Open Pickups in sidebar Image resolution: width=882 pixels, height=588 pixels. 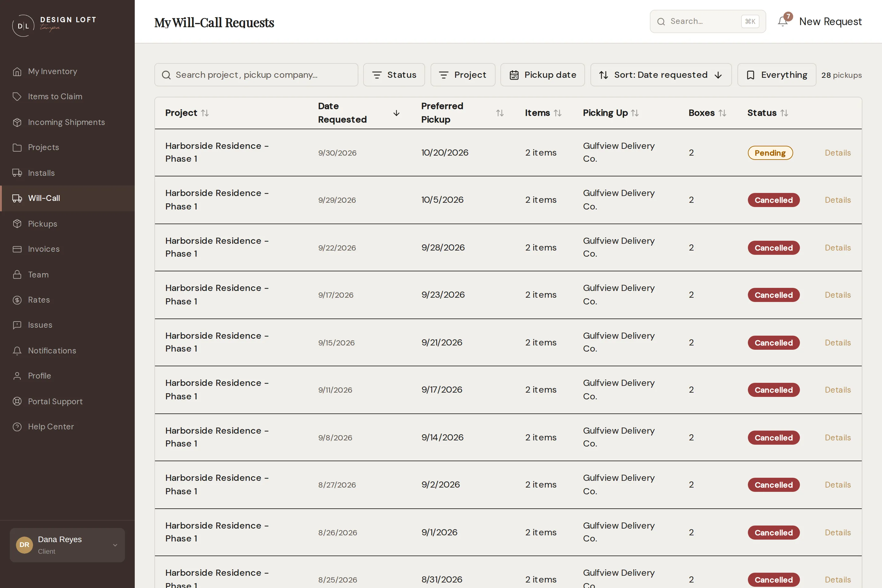43,224
